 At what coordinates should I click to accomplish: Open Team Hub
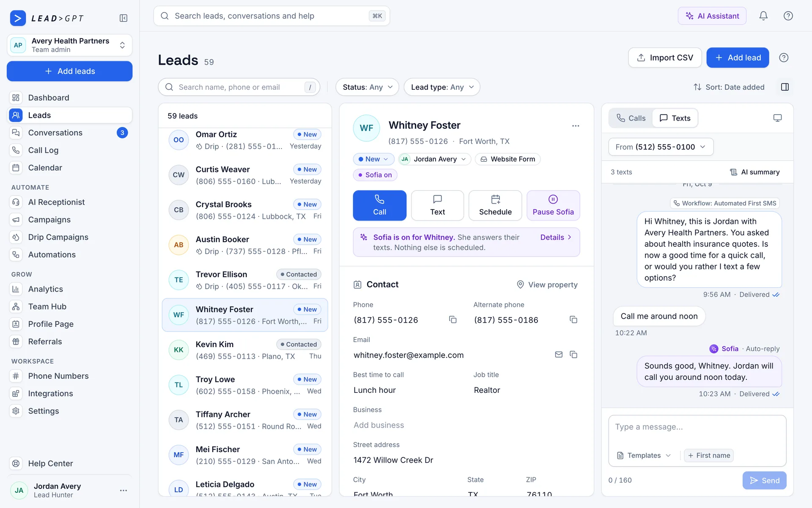point(70,306)
